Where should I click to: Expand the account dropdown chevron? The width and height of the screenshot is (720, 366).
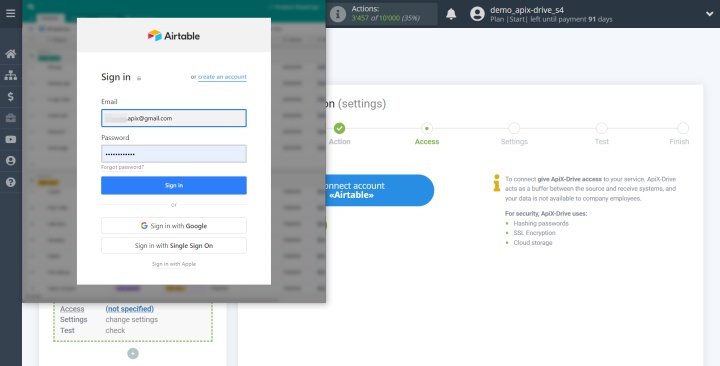click(x=709, y=14)
